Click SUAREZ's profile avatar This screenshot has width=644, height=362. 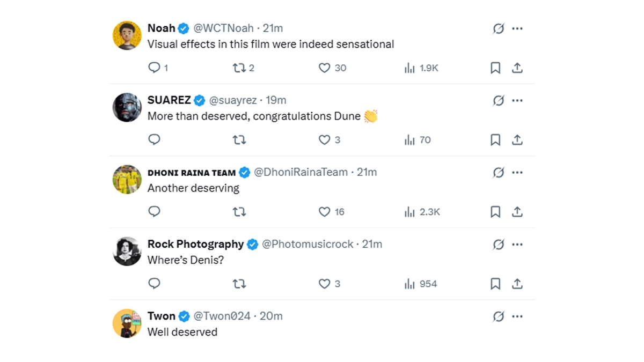click(127, 107)
